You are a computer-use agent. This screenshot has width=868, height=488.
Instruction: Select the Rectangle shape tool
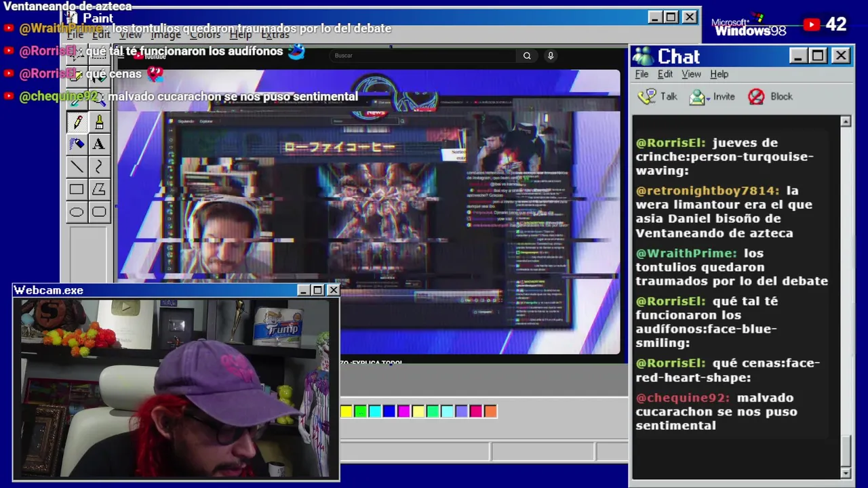pos(77,190)
